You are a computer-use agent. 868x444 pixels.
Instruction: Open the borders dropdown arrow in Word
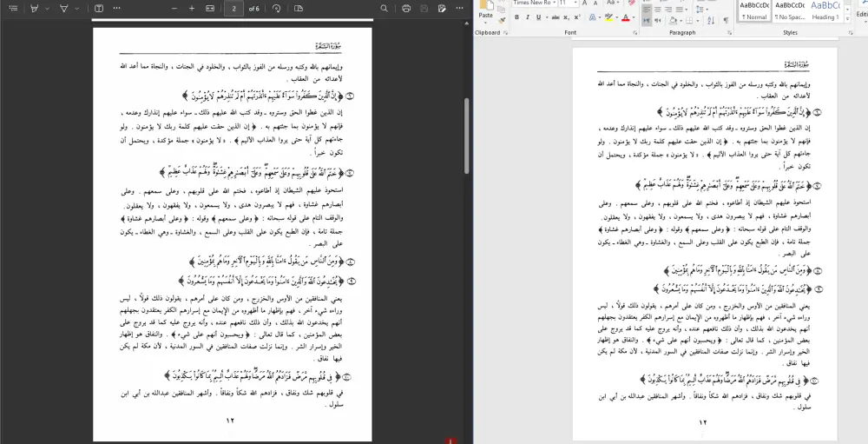[x=698, y=21]
